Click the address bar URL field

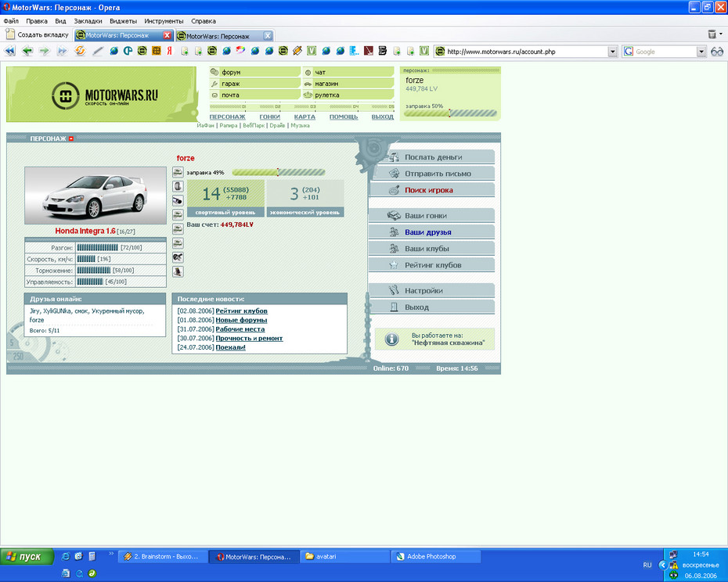coord(527,52)
